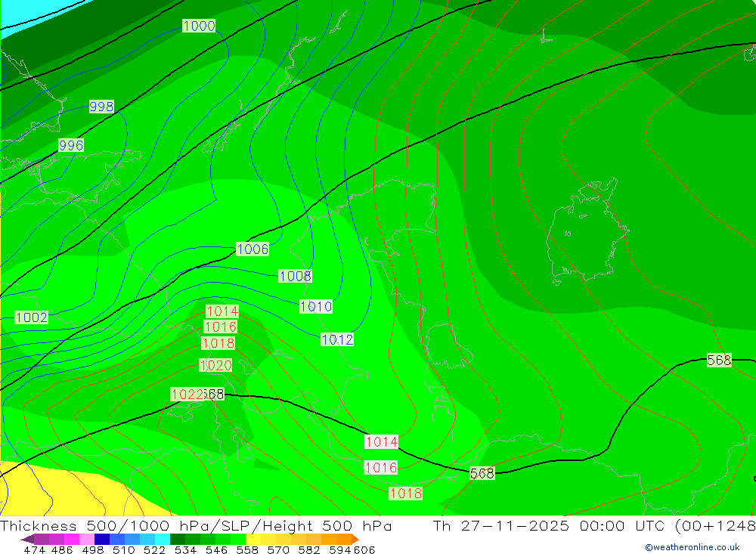Click the 568 height label overlapping 1022
The height and width of the screenshot is (554, 756).
pos(214,395)
